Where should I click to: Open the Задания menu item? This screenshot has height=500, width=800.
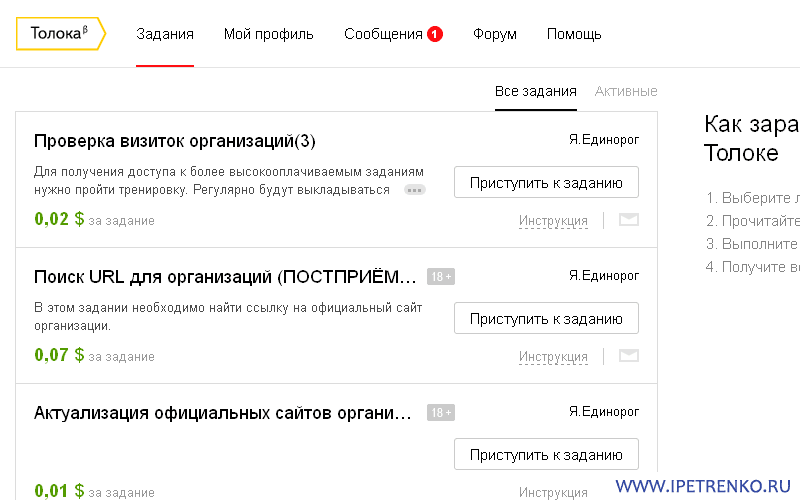point(165,34)
